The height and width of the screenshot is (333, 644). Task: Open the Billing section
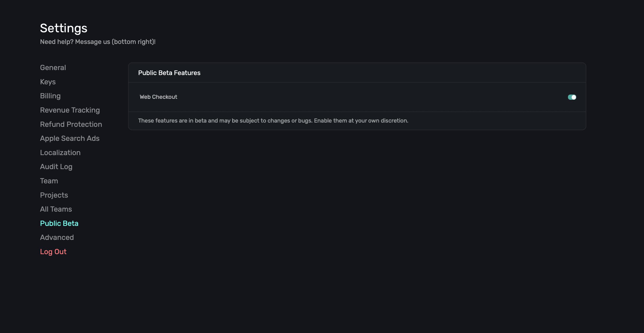click(50, 96)
